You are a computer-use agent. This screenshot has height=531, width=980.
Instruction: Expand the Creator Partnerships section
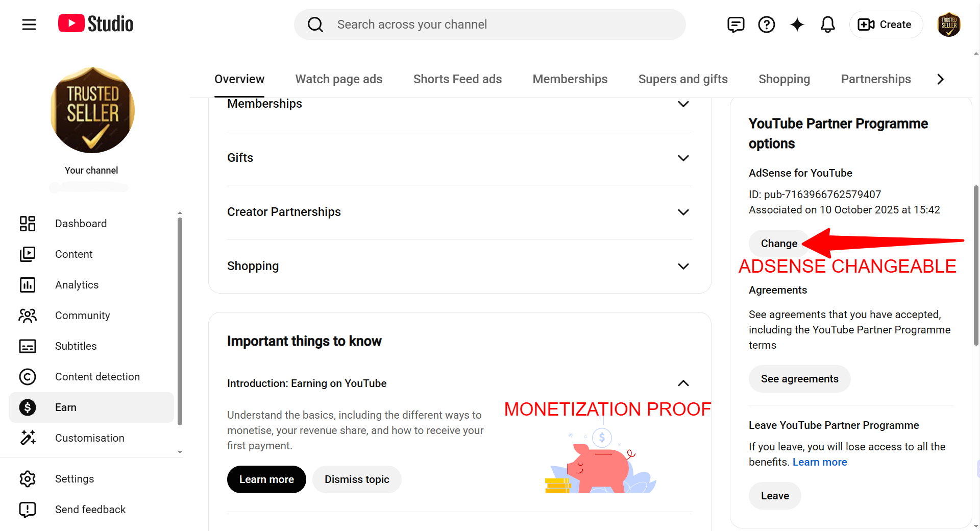(460, 212)
